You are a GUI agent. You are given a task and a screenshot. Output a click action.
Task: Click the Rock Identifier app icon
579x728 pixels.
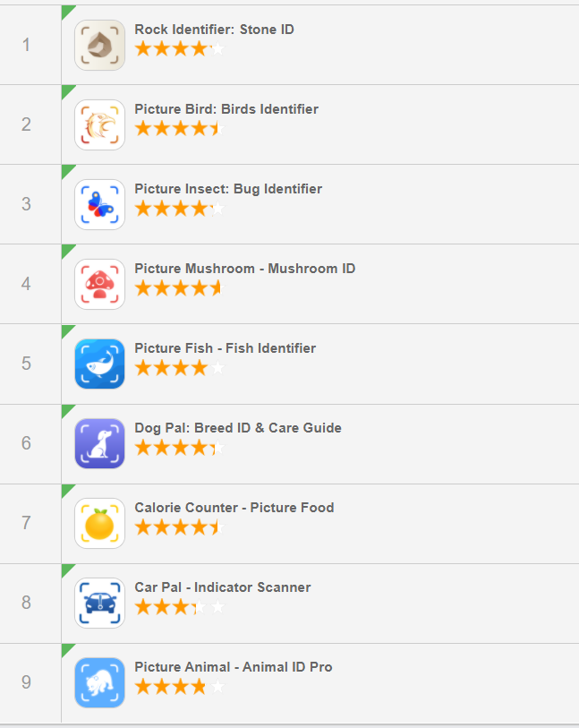[x=99, y=45]
